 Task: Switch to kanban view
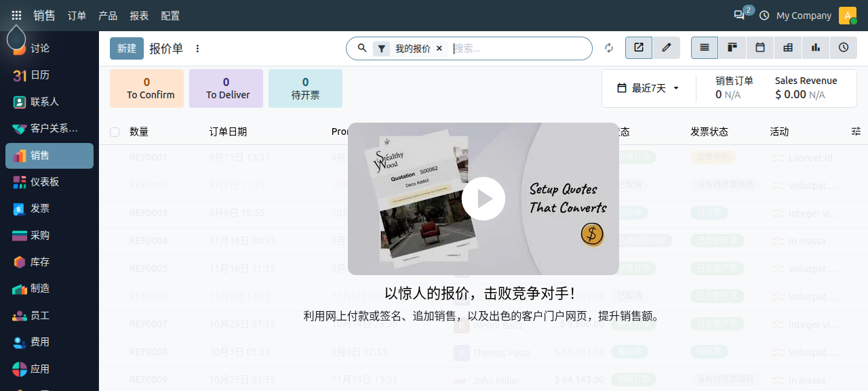tap(732, 48)
